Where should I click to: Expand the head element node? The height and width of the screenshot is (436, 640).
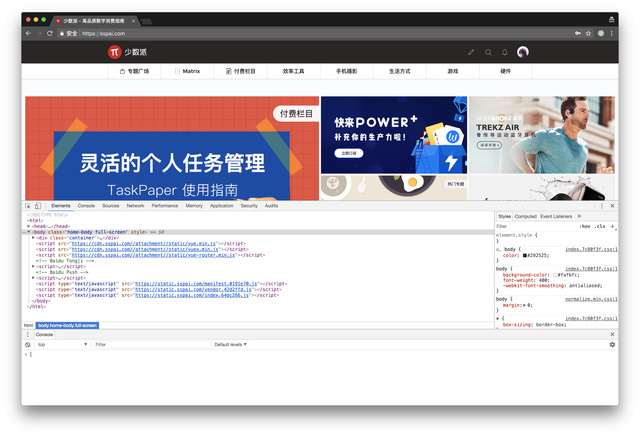coord(29,226)
